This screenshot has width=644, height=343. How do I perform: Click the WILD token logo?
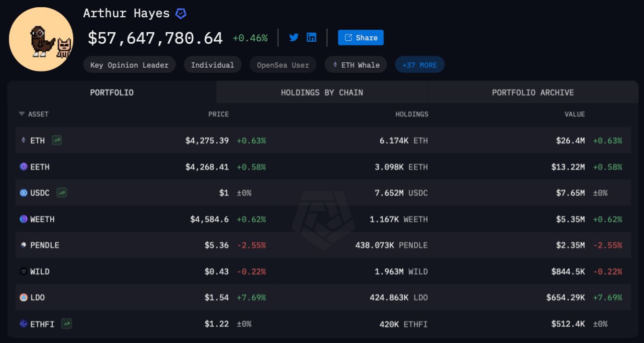pyautogui.click(x=23, y=272)
